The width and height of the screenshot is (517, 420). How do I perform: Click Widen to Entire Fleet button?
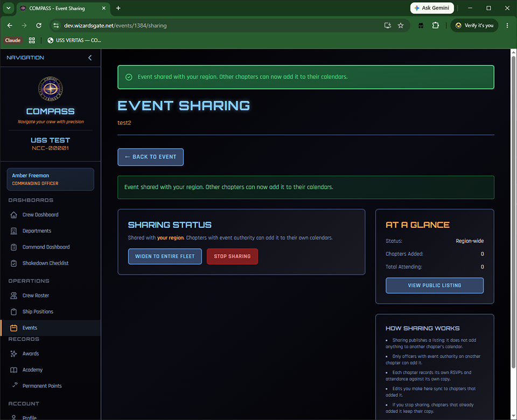pyautogui.click(x=165, y=256)
